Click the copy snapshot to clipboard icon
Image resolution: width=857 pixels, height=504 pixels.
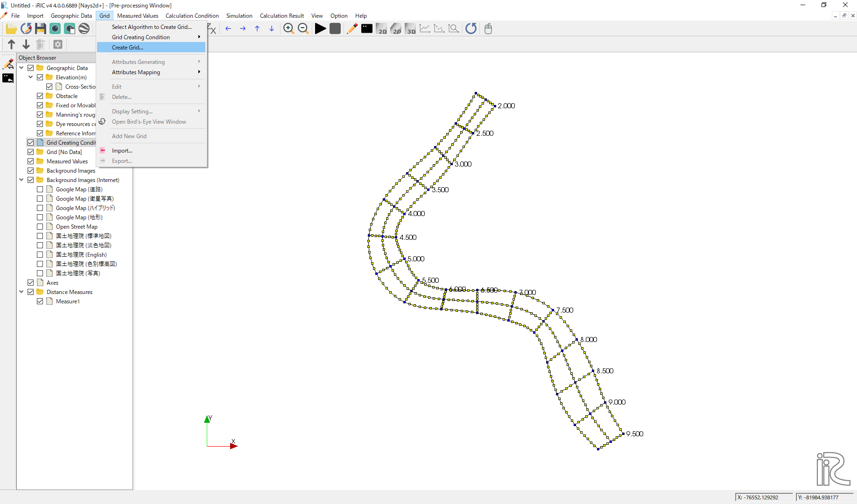70,29
